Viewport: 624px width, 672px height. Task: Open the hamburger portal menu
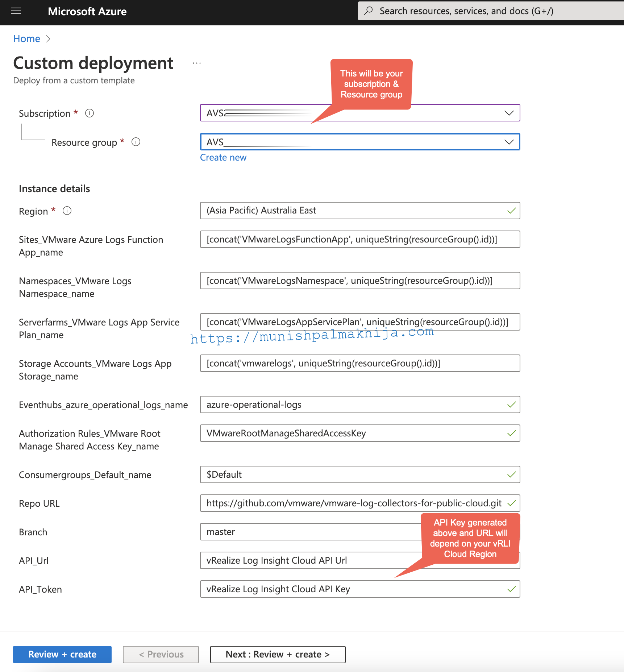[x=16, y=11]
